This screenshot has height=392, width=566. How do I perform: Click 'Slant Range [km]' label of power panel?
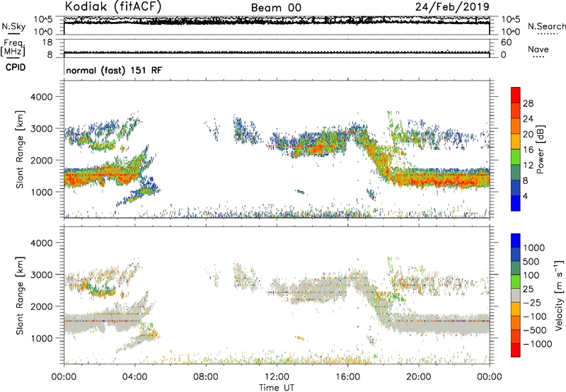click(20, 149)
